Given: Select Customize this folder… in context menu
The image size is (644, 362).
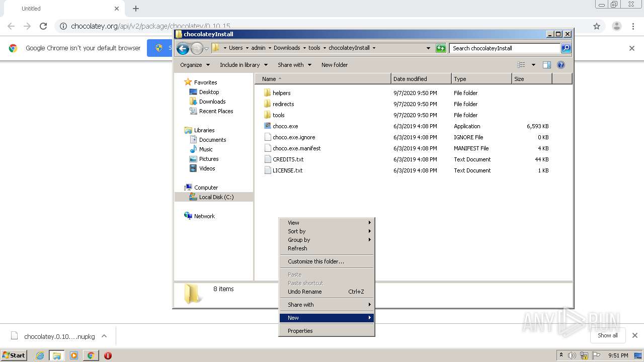Looking at the screenshot, I should point(327,261).
